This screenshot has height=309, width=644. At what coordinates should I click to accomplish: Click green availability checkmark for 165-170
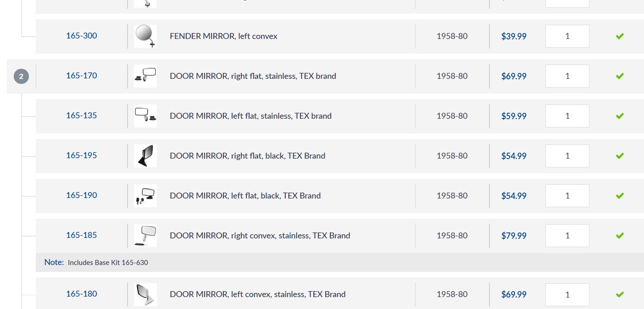pos(620,76)
